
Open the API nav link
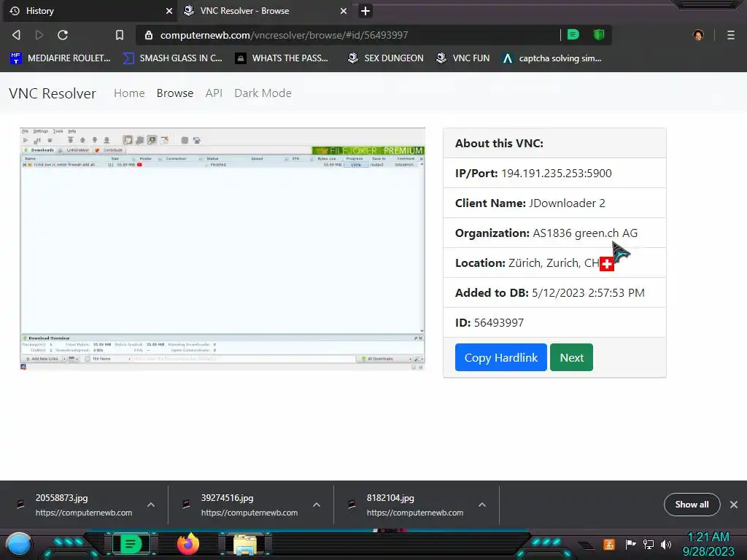pos(214,93)
